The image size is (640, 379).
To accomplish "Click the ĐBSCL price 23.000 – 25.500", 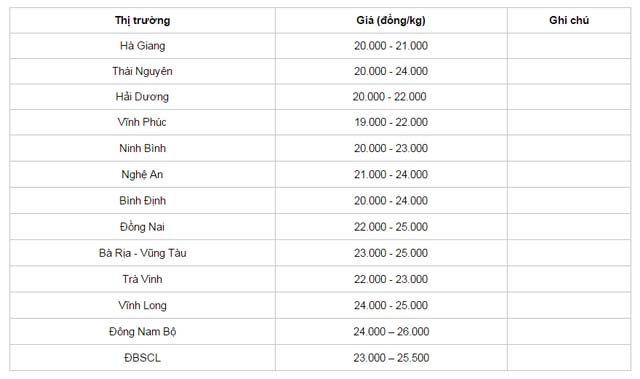I will tap(391, 358).
